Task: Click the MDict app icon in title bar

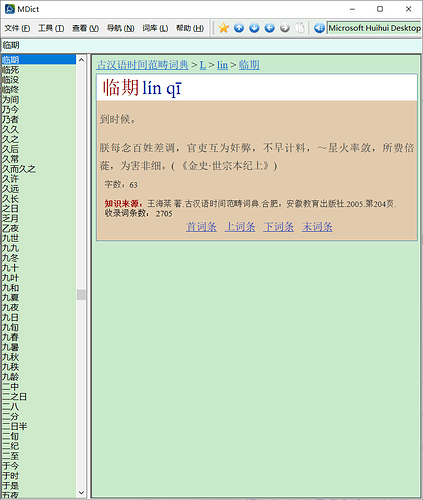Action: [10, 9]
